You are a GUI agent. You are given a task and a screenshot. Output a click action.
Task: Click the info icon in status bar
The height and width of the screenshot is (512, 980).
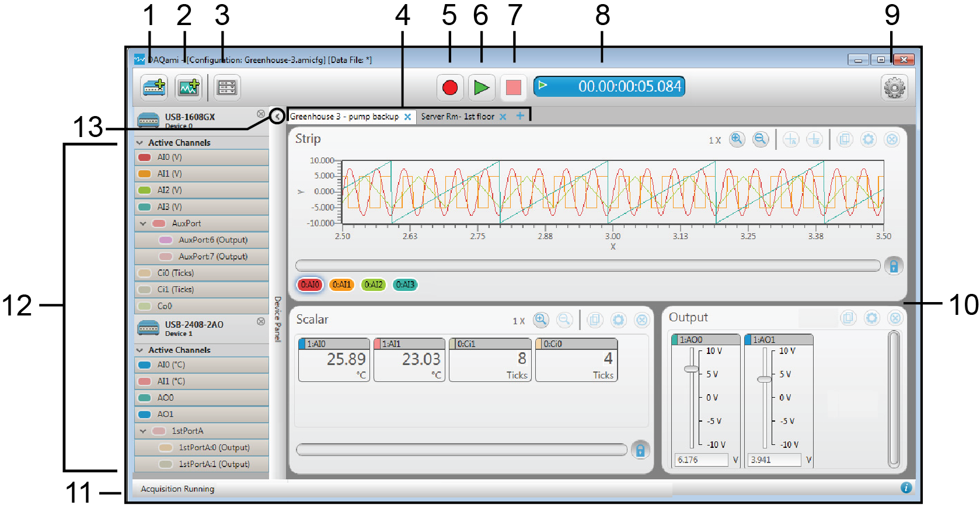[x=906, y=488]
